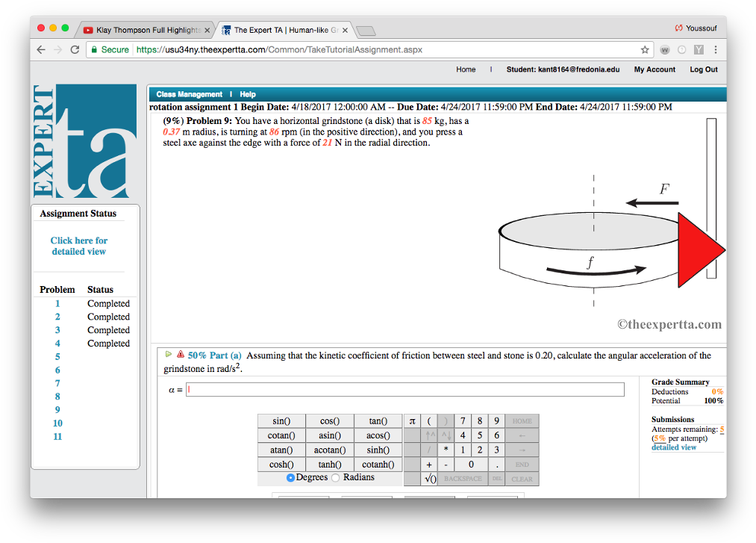This screenshot has height=543, width=756.
Task: Click the red warning triangle icon
Action: [181, 354]
